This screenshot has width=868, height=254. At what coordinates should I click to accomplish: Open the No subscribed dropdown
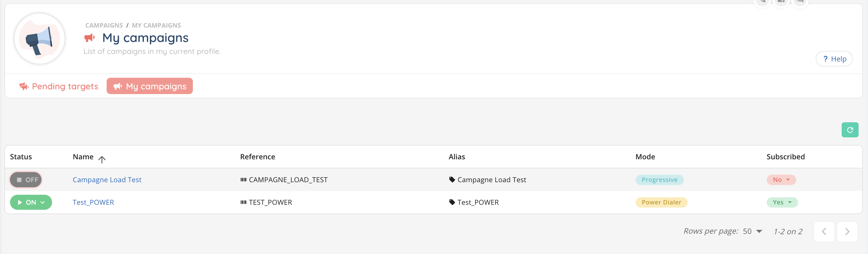[781, 180]
